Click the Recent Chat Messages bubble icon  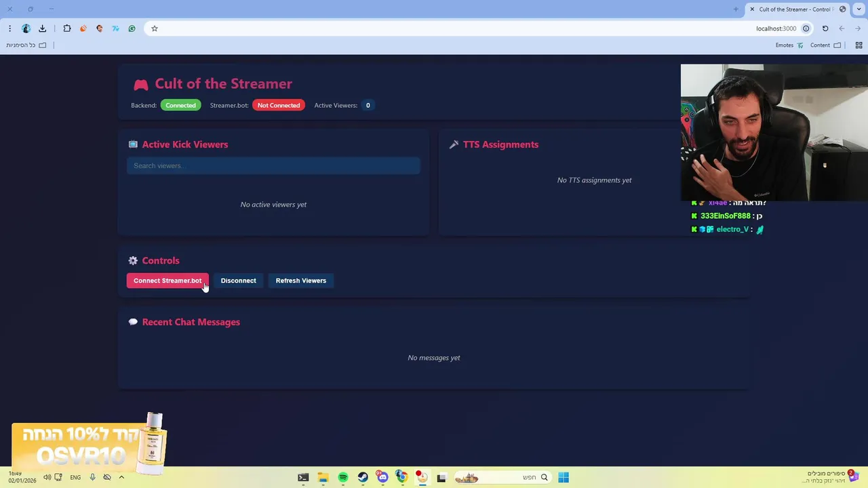click(x=133, y=322)
